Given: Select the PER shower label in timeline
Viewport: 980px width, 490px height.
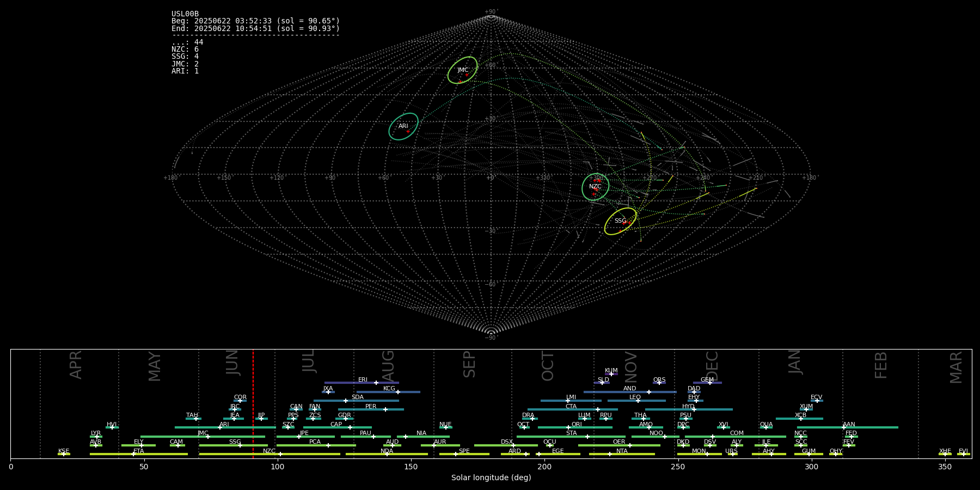Looking at the screenshot, I should point(371,407).
